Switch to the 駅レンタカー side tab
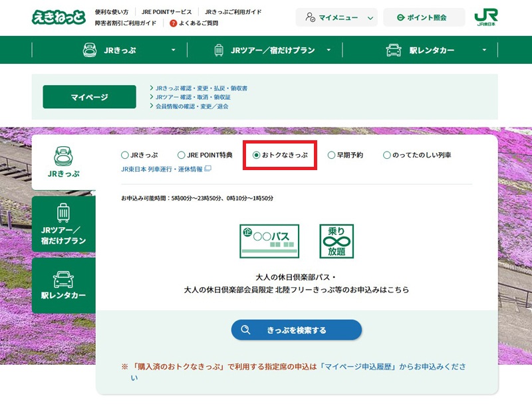This screenshot has height=412, width=532. pos(63,285)
